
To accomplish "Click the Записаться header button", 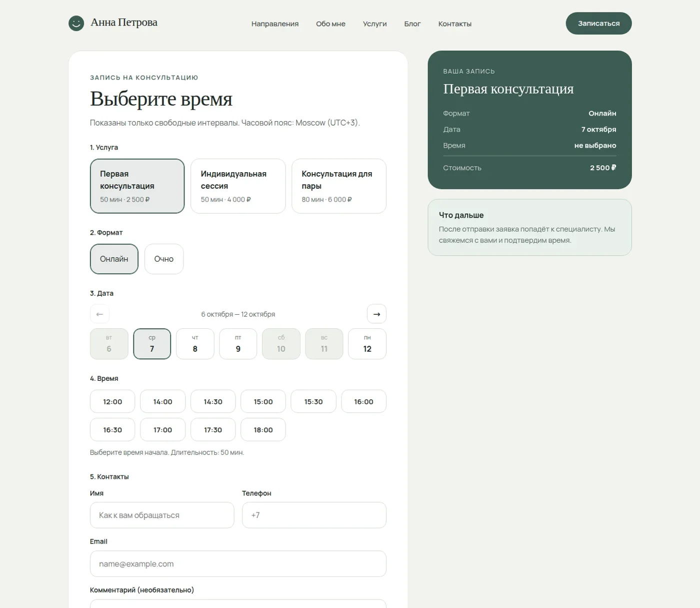I will pyautogui.click(x=598, y=23).
